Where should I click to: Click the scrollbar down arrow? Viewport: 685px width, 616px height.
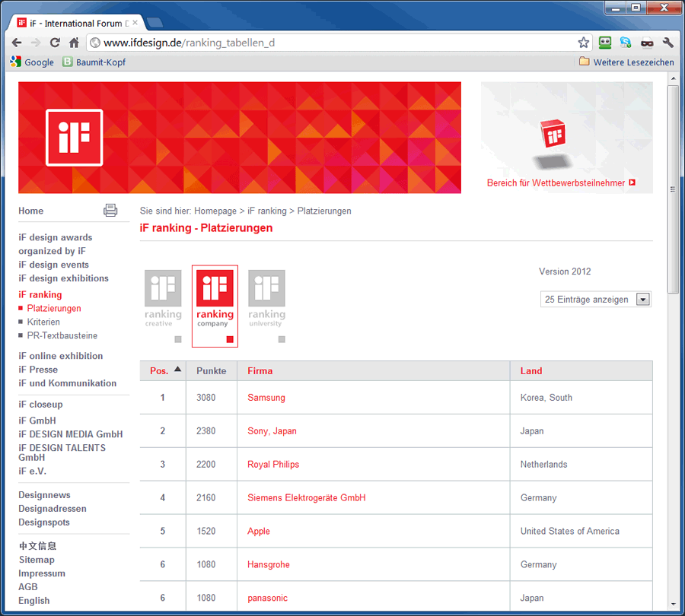674,605
